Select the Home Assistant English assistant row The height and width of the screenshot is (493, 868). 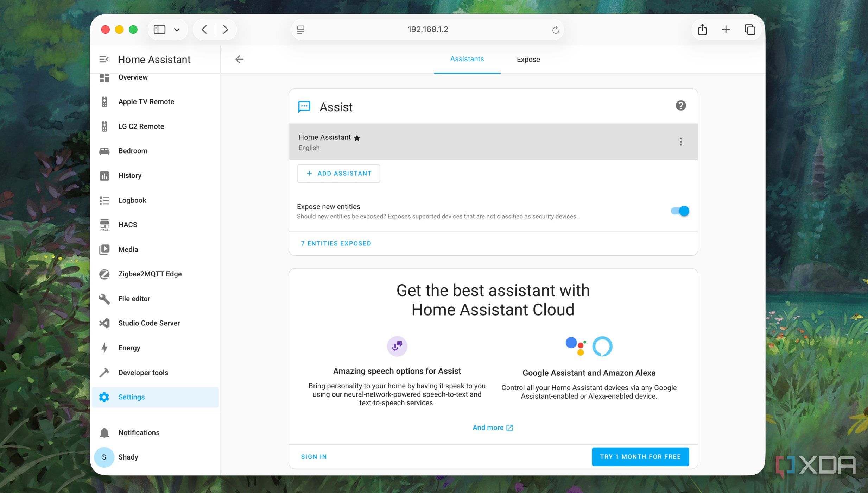click(493, 142)
